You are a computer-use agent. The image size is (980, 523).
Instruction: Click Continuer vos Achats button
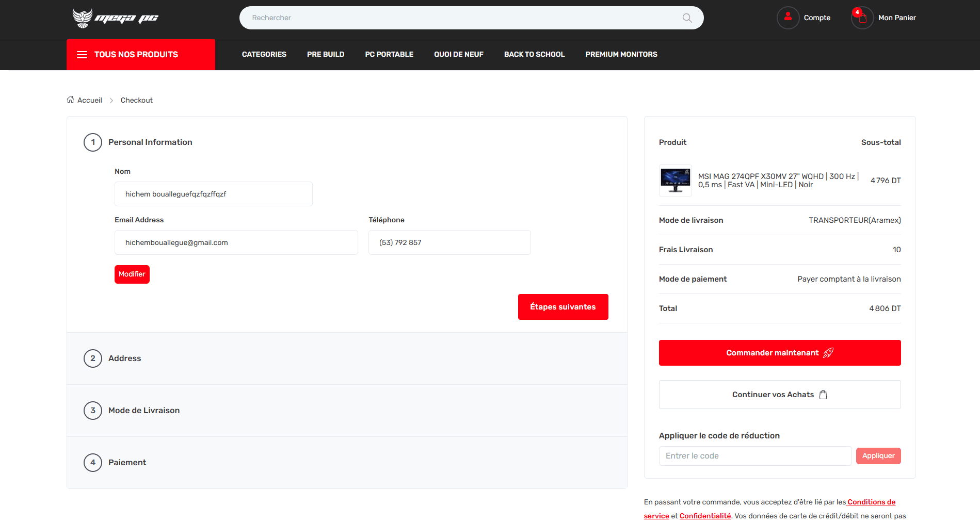tap(780, 395)
